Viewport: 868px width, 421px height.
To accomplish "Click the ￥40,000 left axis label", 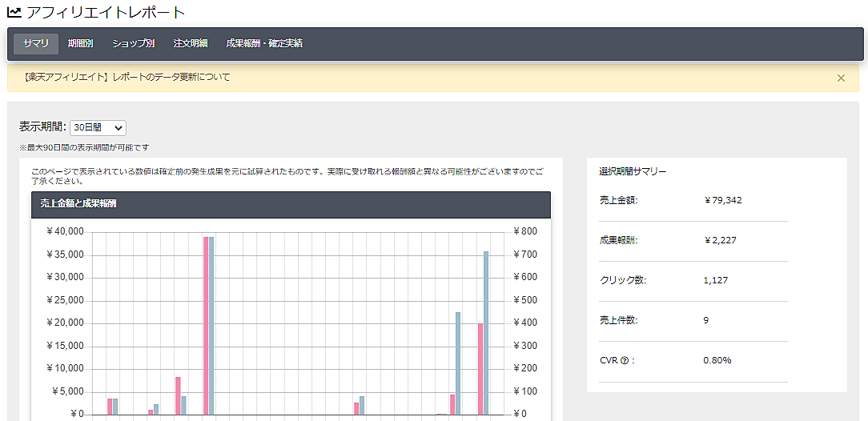I will (x=65, y=231).
